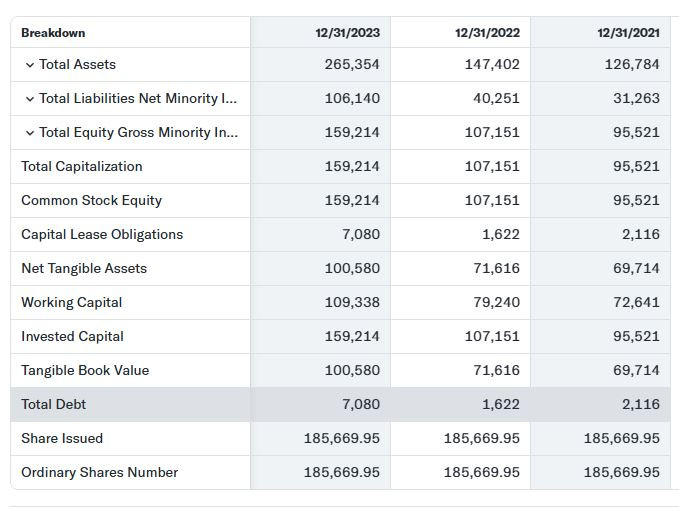The image size is (679, 508).
Task: Select Total Assets value 147,402
Action: pyautogui.click(x=492, y=65)
